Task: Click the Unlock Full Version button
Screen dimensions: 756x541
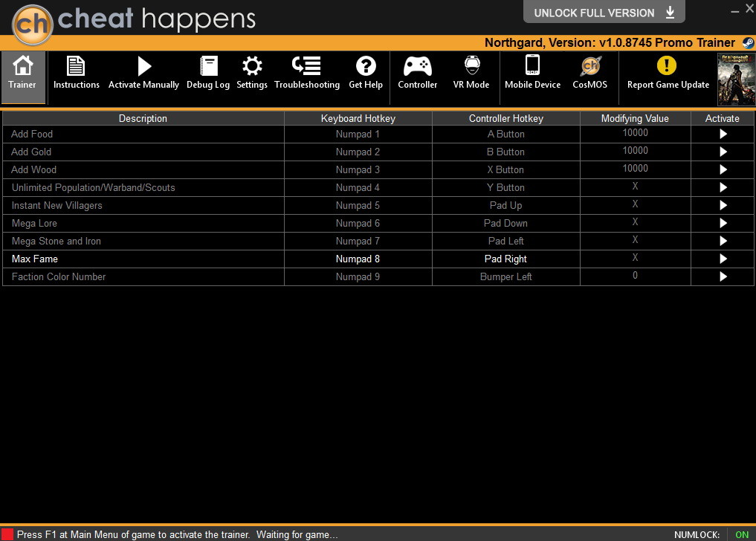Action: click(604, 13)
